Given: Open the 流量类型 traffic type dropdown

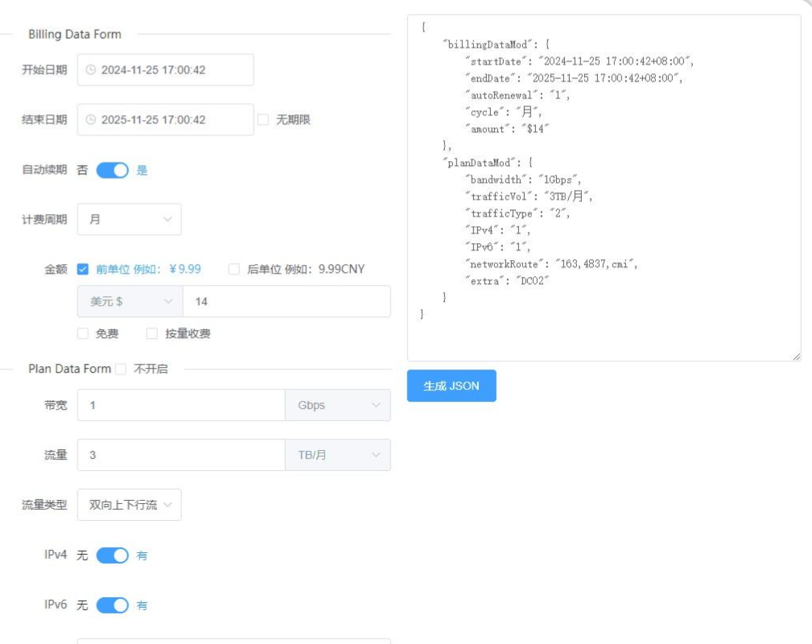Looking at the screenshot, I should pyautogui.click(x=130, y=505).
